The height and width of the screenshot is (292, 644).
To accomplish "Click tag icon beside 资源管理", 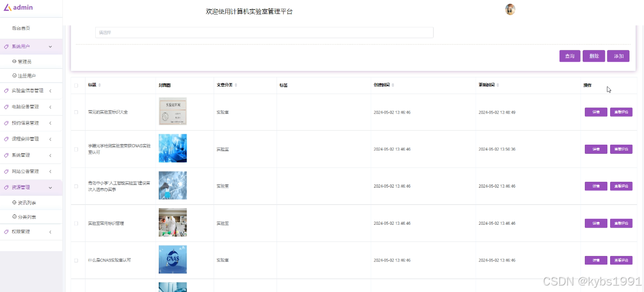I will click(x=6, y=187).
